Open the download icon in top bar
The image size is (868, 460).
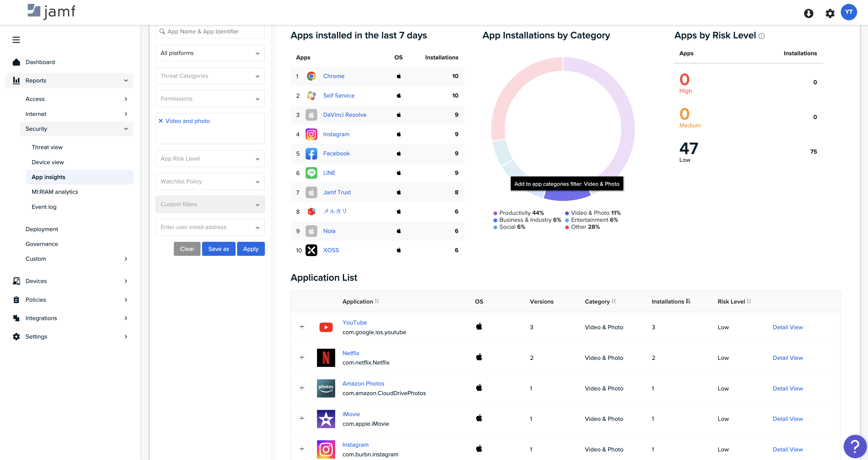pyautogui.click(x=808, y=13)
